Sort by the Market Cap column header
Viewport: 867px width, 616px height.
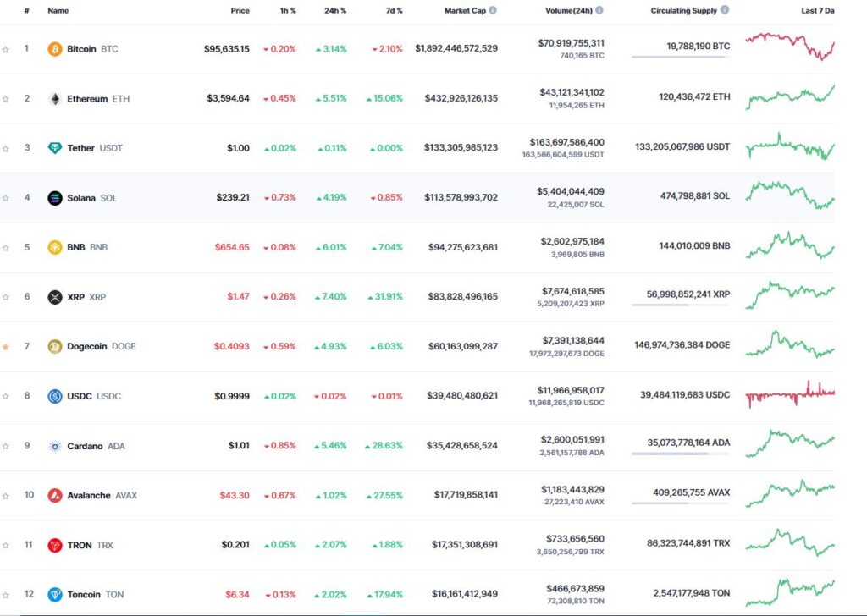pos(465,10)
